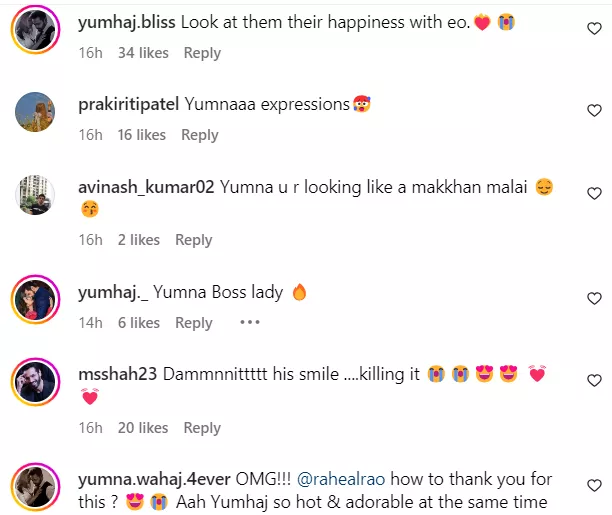The height and width of the screenshot is (515, 612).
Task: View prakiritipatel's profile avatar
Action: [34, 112]
